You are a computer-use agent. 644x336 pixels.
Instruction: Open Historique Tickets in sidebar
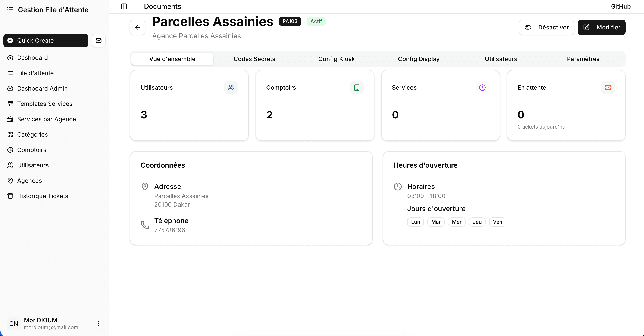(43, 196)
